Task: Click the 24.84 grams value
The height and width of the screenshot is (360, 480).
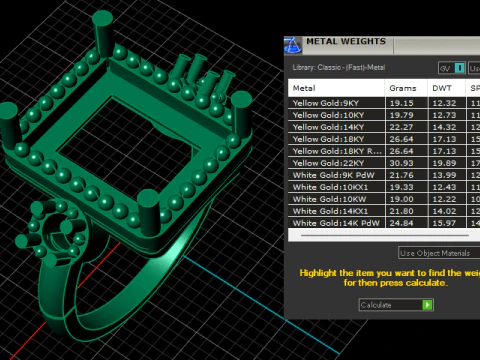Action: [401, 223]
